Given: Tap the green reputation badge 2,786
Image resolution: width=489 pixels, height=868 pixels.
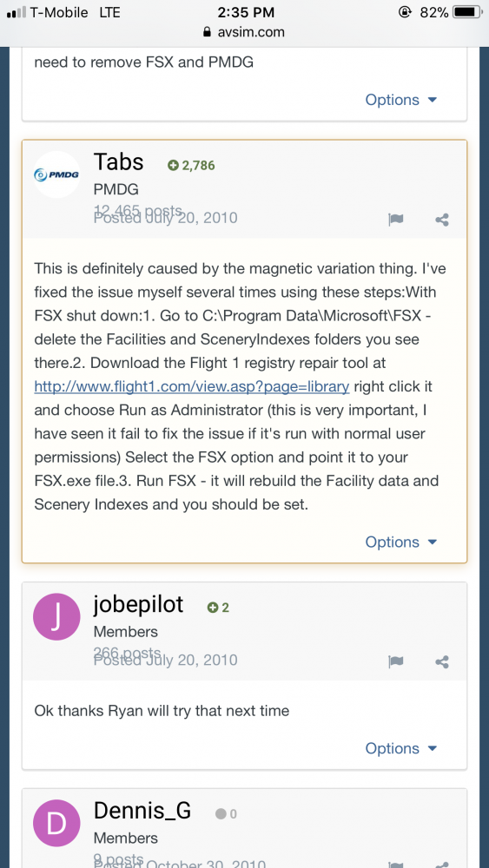Looking at the screenshot, I should point(191,165).
